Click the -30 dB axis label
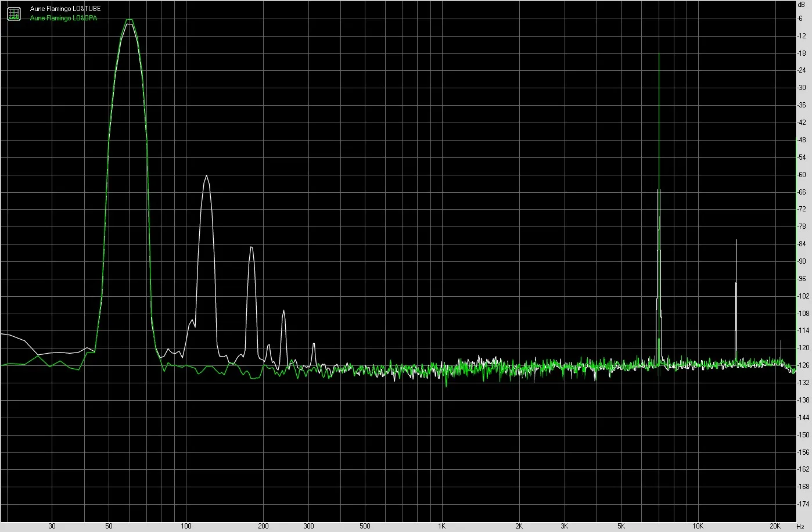The height and width of the screenshot is (532, 812). click(802, 88)
